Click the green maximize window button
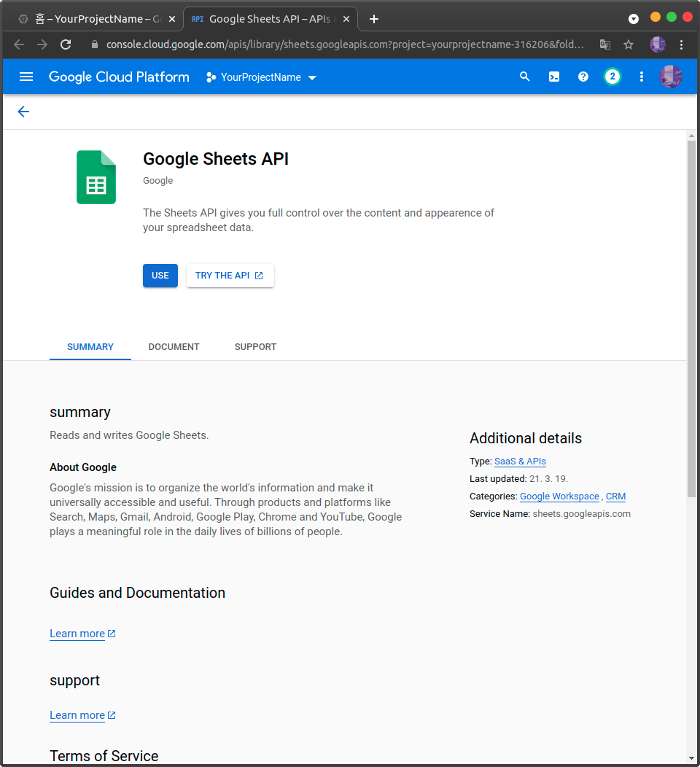This screenshot has width=700, height=767. click(672, 17)
